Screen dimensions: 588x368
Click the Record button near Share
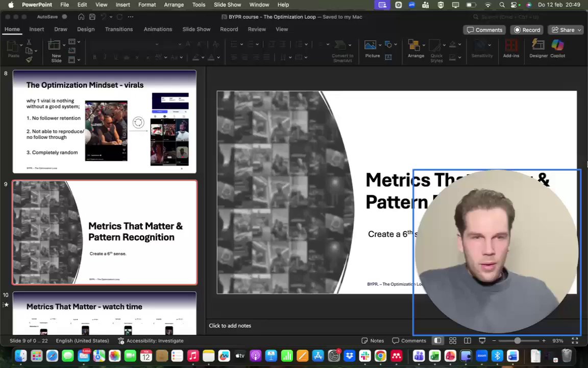(527, 30)
